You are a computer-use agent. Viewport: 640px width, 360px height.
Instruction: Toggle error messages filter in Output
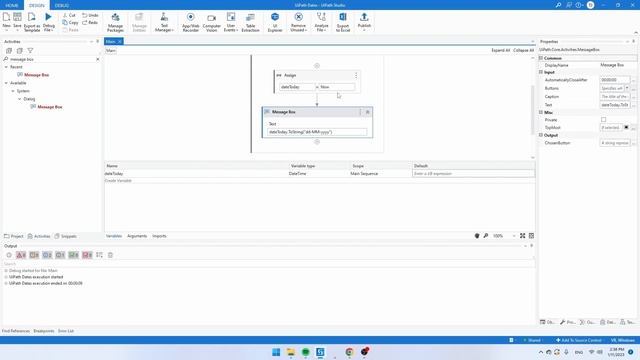tap(21, 255)
